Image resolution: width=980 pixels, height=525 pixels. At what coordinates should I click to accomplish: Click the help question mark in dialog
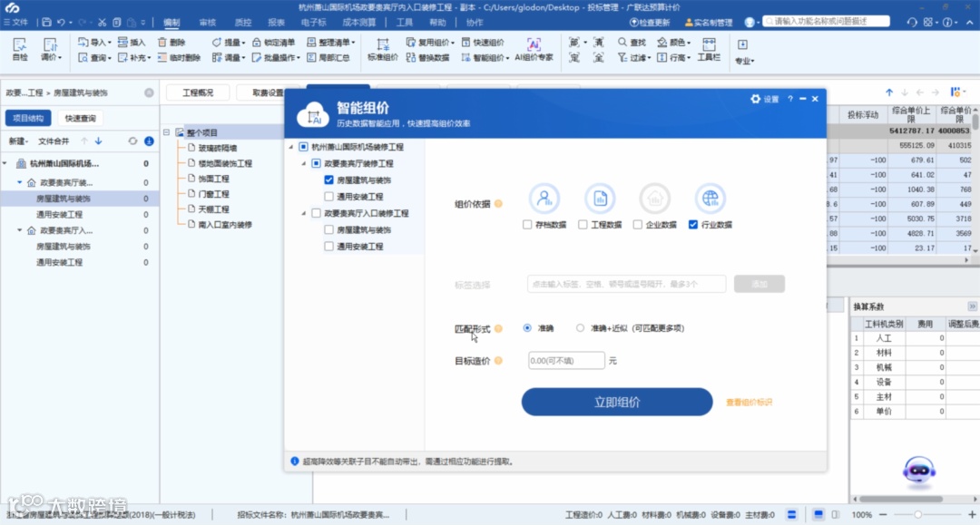click(790, 99)
